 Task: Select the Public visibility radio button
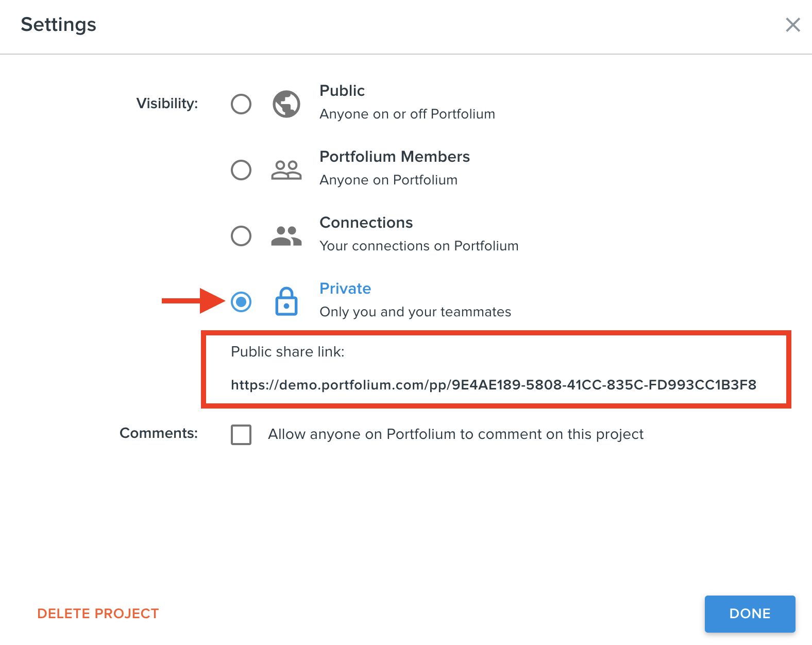(x=241, y=104)
